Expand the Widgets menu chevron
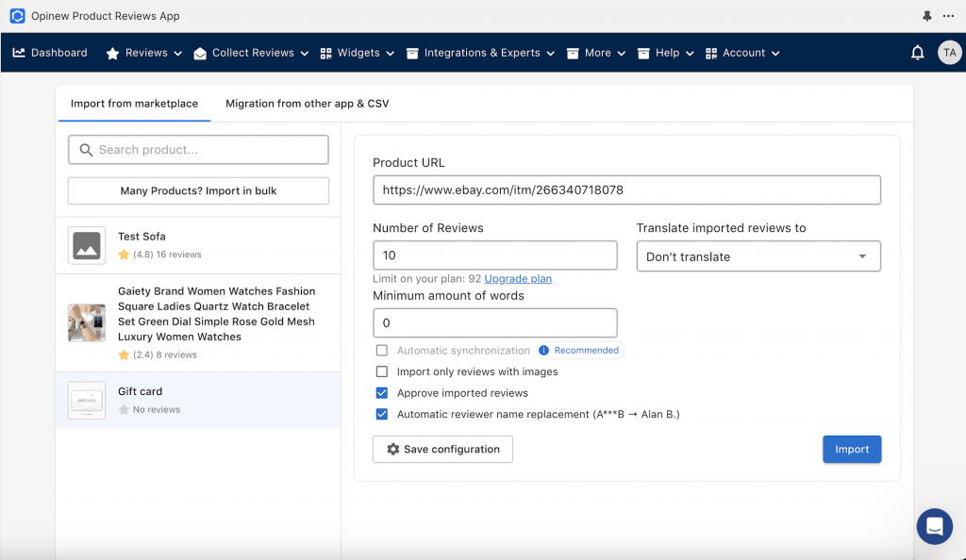The width and height of the screenshot is (966, 560). [390, 54]
